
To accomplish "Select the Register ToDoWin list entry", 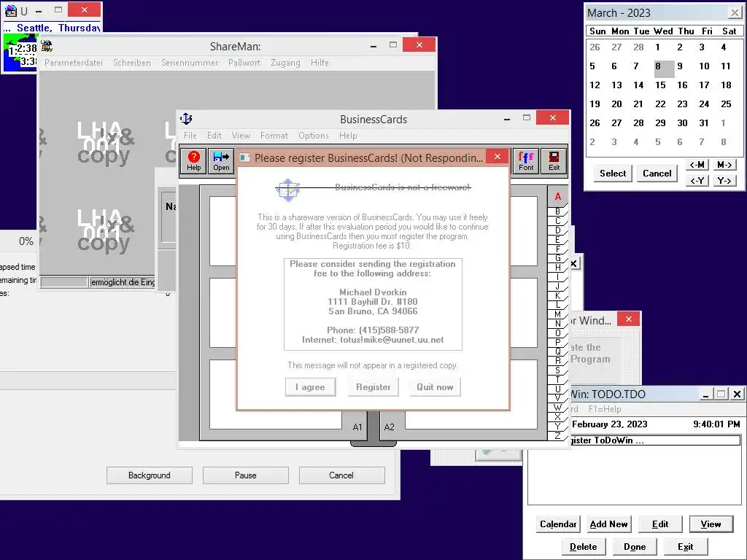I will 655,440.
